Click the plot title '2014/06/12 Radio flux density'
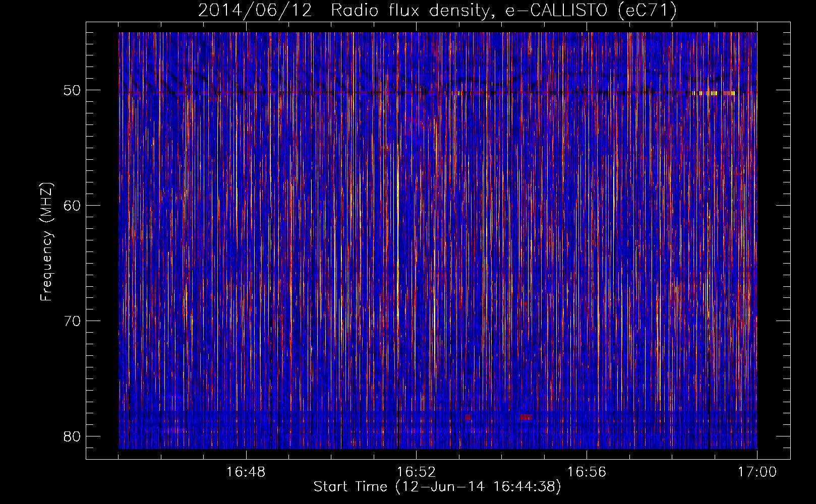The height and width of the screenshot is (504, 816). pyautogui.click(x=343, y=11)
